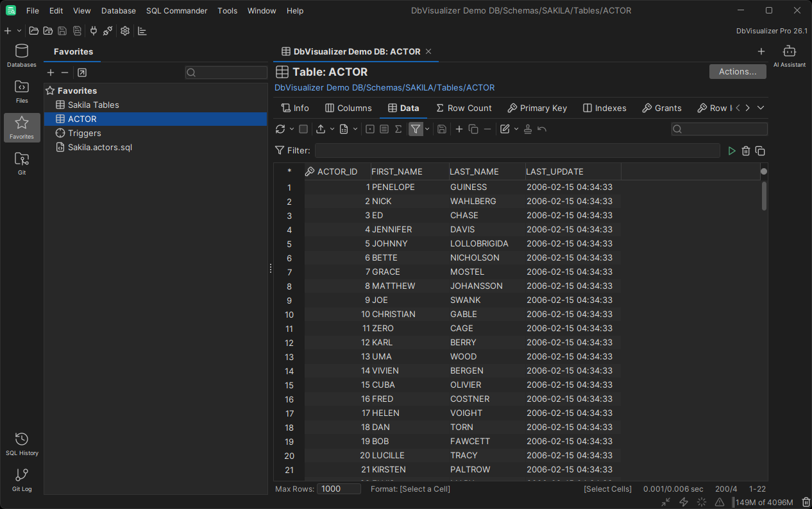Show hidden tabs list chevron
The width and height of the screenshot is (812, 509).
tap(761, 108)
